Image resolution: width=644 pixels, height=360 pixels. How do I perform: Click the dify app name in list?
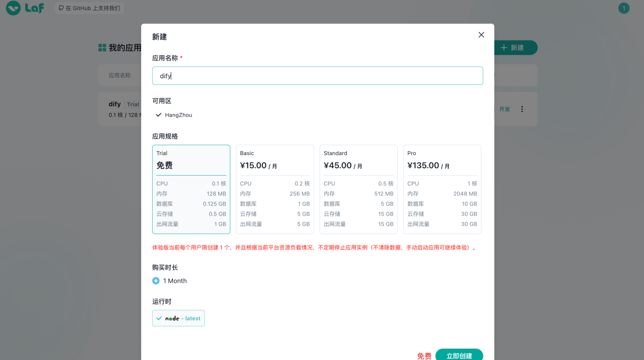click(x=115, y=104)
